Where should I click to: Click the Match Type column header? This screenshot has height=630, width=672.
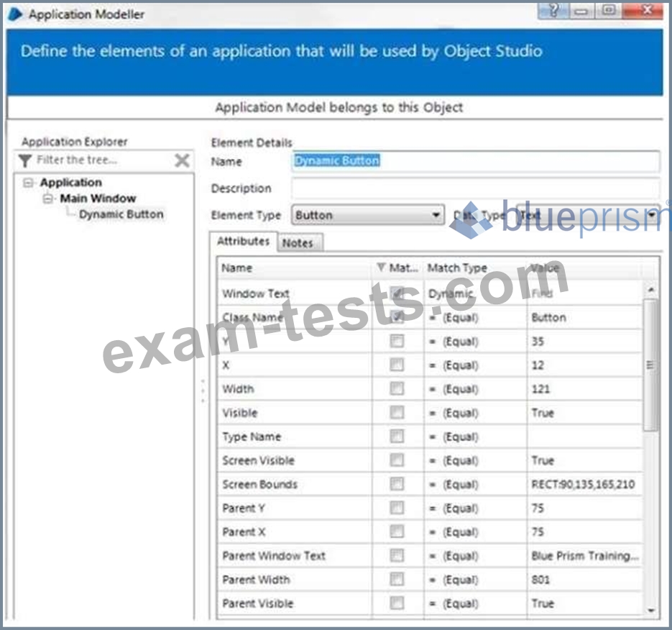pos(475,268)
